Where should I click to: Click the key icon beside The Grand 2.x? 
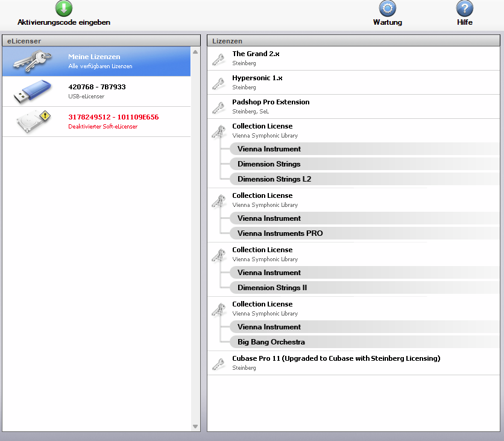[219, 59]
